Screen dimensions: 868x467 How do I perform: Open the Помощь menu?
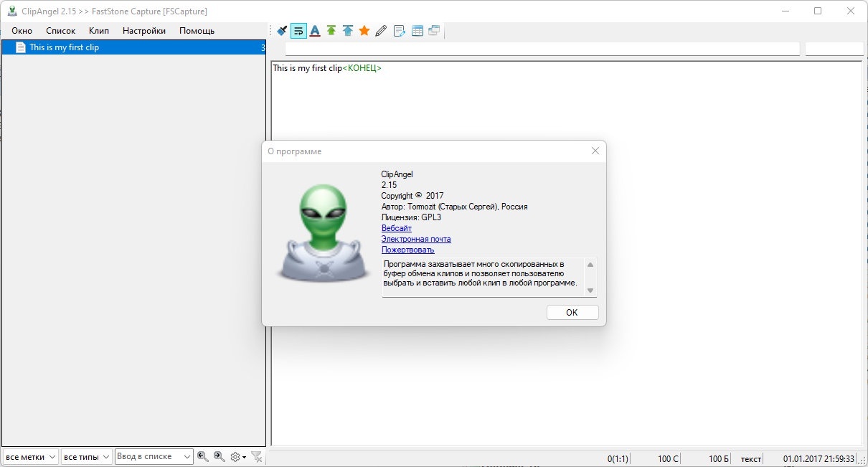click(x=197, y=31)
